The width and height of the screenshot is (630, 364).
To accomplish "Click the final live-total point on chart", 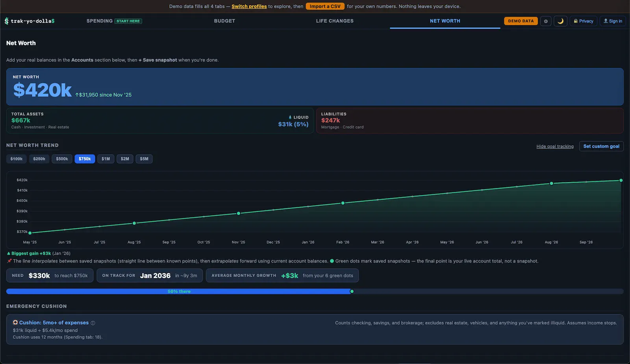I will (621, 180).
